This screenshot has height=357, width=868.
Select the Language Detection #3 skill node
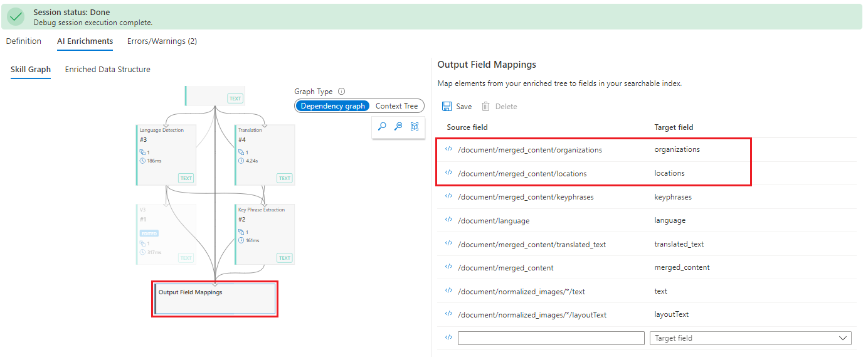[166, 155]
